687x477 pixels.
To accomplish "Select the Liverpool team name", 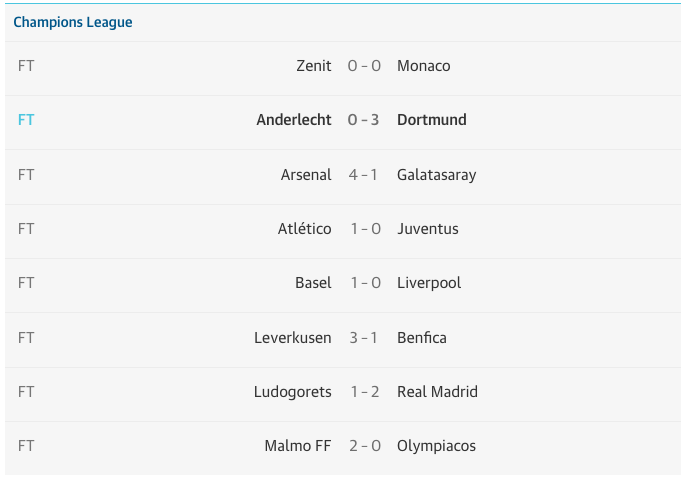I will click(x=429, y=283).
